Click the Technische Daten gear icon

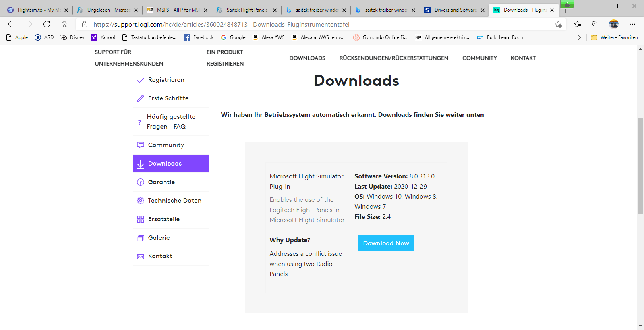(x=140, y=201)
